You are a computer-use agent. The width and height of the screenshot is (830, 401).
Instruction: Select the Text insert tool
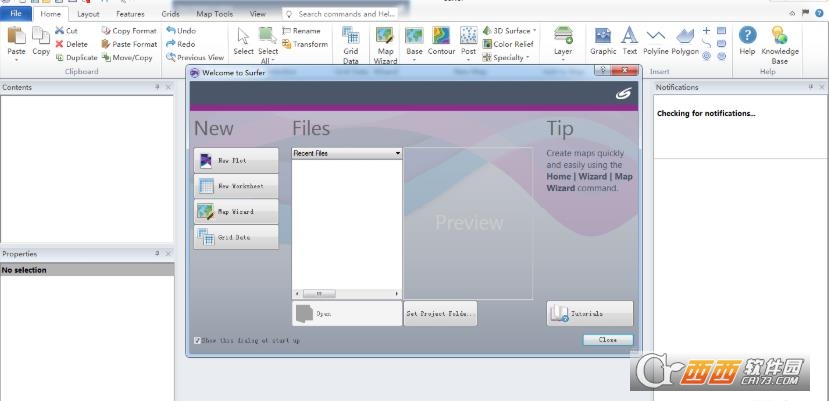(629, 41)
